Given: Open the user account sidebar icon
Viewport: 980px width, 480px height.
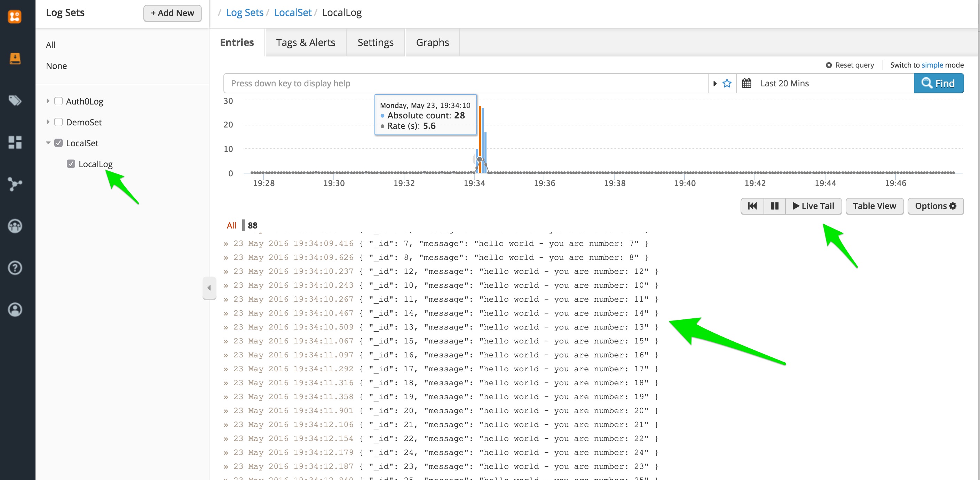Looking at the screenshot, I should click(x=15, y=310).
